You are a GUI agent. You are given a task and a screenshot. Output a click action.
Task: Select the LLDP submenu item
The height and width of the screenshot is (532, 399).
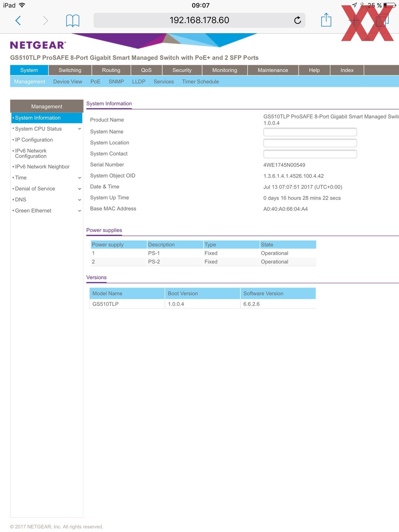138,82
